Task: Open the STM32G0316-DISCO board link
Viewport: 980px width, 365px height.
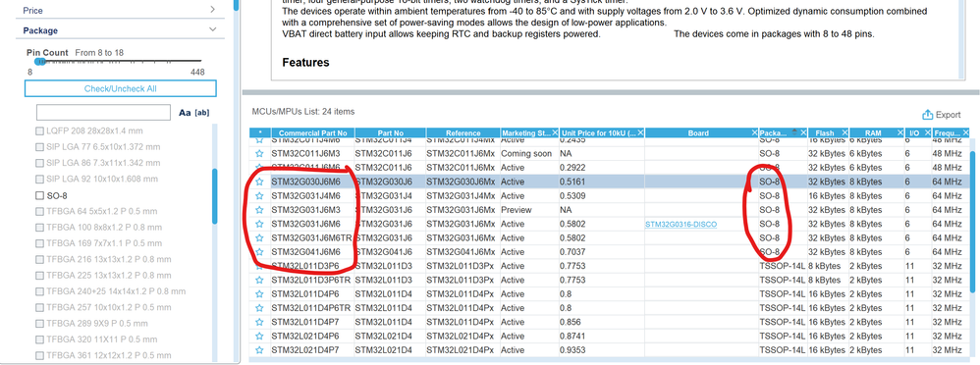Action: [x=681, y=225]
